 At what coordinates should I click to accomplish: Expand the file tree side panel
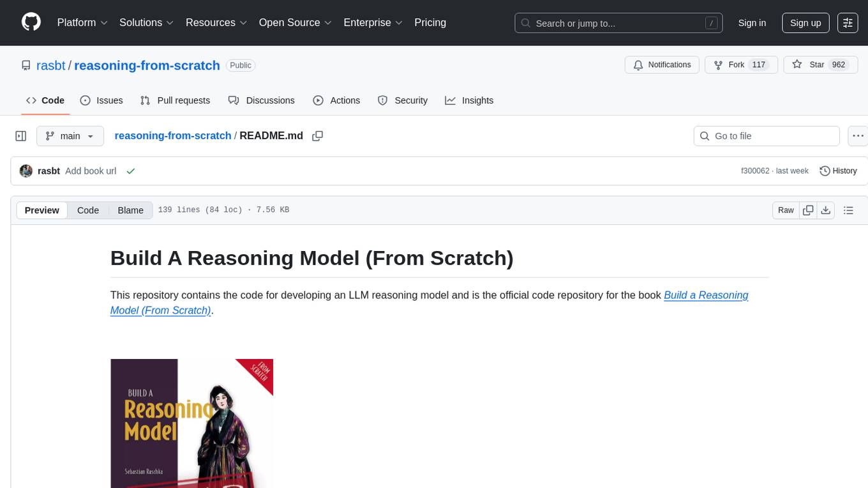21,136
